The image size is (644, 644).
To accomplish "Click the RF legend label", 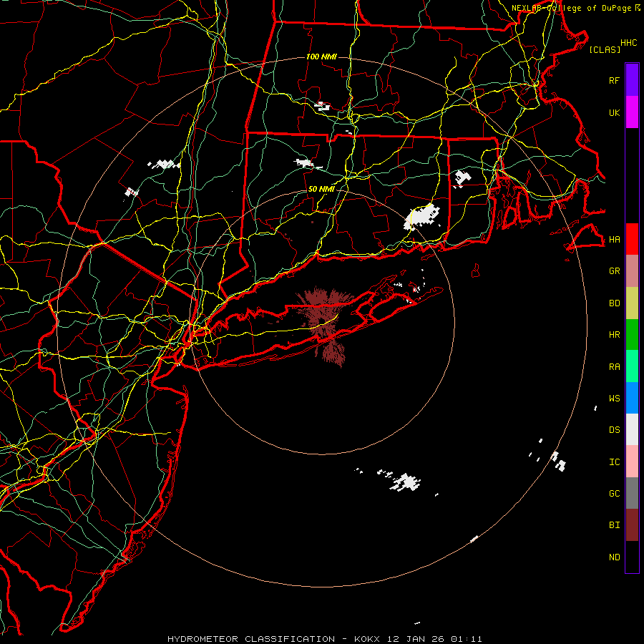I will tap(614, 80).
